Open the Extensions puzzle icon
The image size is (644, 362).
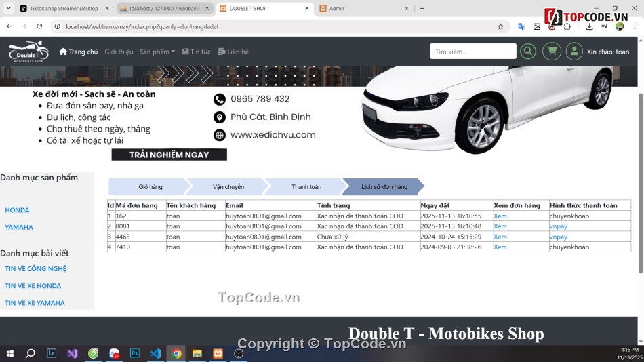567,26
